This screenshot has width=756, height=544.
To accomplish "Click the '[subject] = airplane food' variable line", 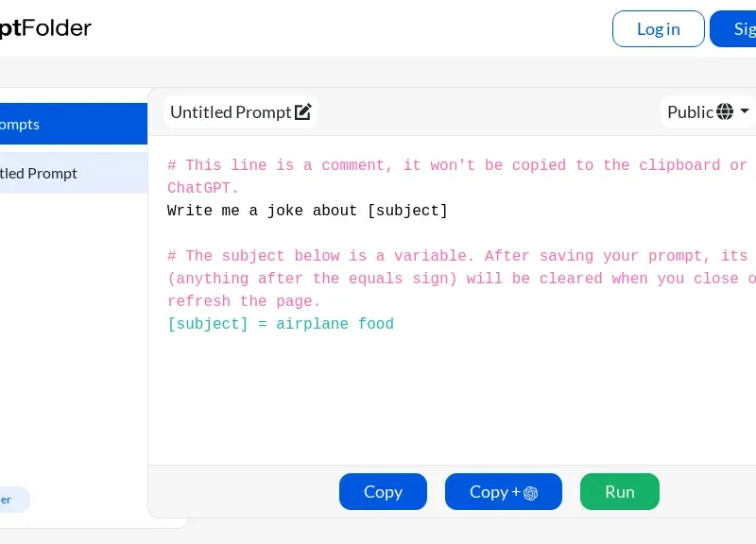I will coord(281,324).
